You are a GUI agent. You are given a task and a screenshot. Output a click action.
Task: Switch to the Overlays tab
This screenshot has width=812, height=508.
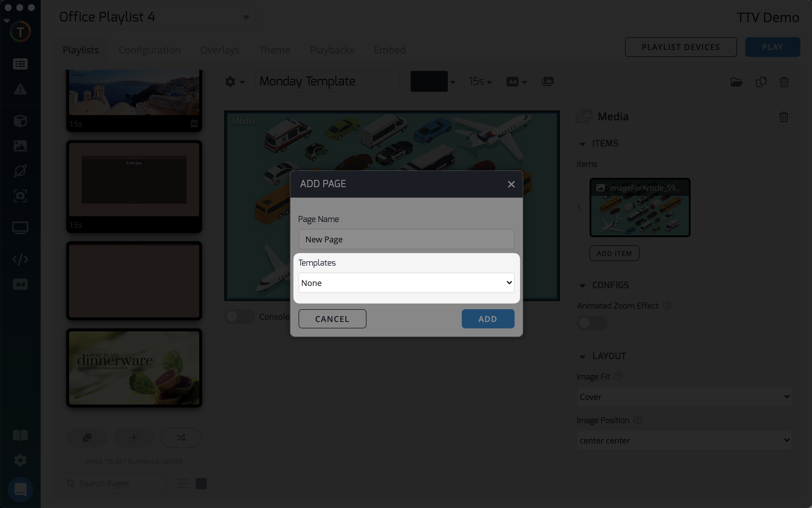[x=220, y=50]
